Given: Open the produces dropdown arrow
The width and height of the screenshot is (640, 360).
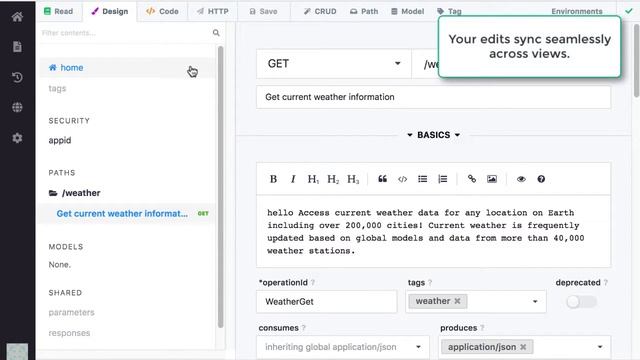Looking at the screenshot, I should point(600,347).
